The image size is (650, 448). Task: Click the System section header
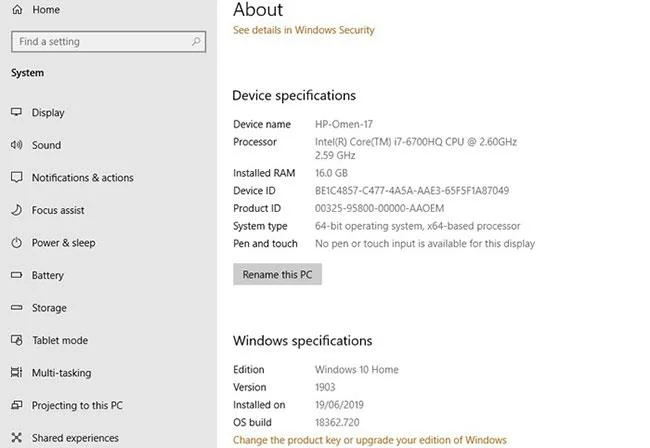click(x=27, y=73)
